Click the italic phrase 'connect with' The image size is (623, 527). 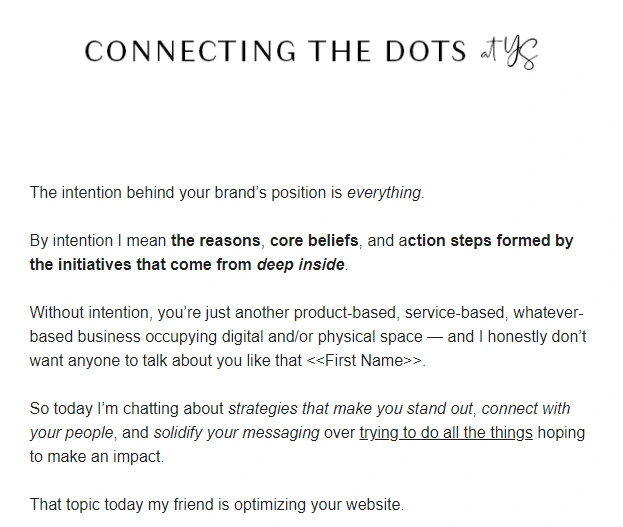tap(526, 409)
